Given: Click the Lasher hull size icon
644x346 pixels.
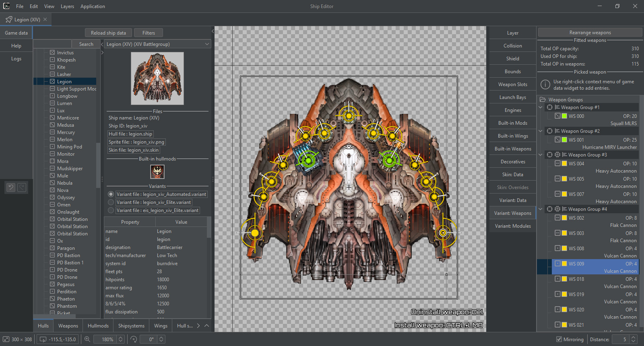Looking at the screenshot, I should click(52, 74).
